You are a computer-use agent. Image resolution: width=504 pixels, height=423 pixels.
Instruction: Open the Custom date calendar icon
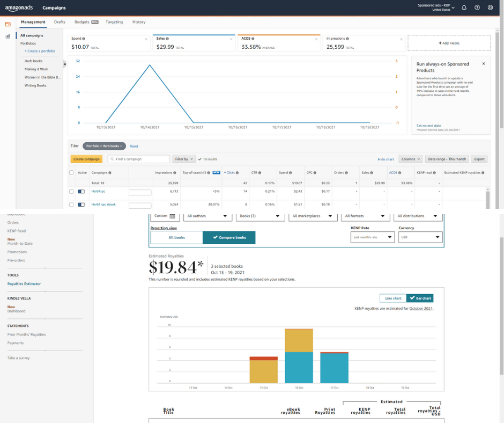point(173,216)
